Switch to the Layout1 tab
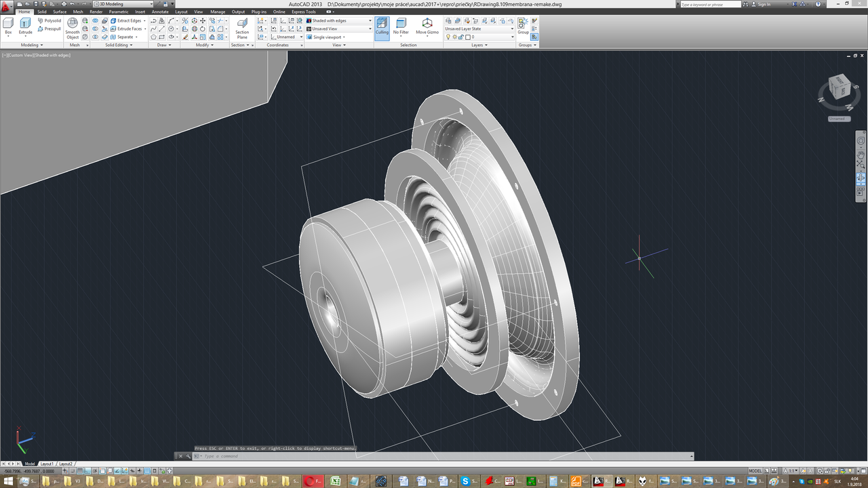Screen dimensions: 868x488 click(x=47, y=464)
